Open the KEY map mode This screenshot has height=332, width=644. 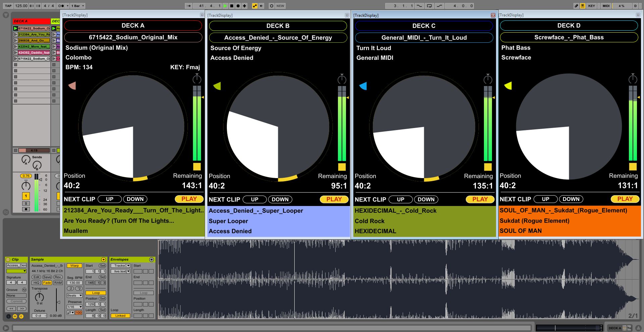tap(591, 6)
